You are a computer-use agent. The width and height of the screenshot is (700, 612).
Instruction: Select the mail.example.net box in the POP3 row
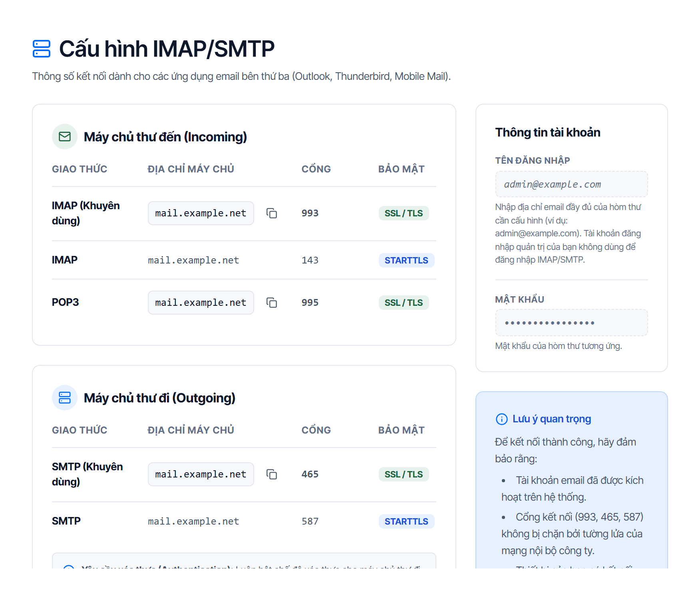[201, 303]
